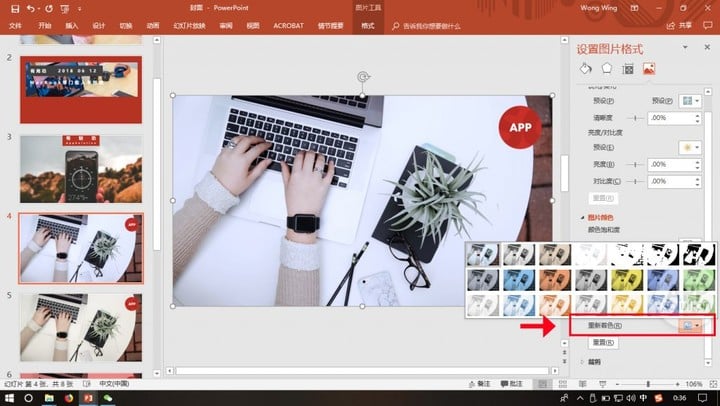Select the Fill & Line paint bucket icon
Image resolution: width=720 pixels, height=406 pixels.
[x=585, y=69]
